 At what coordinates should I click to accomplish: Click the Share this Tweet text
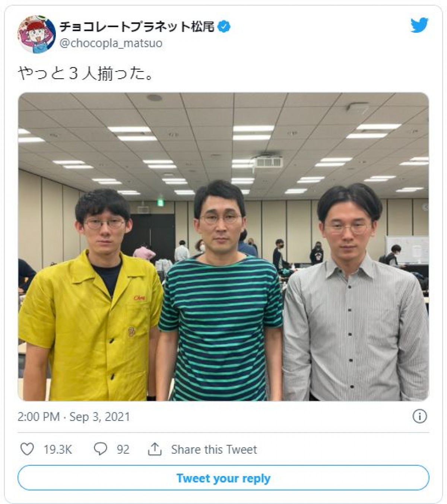coord(214,450)
